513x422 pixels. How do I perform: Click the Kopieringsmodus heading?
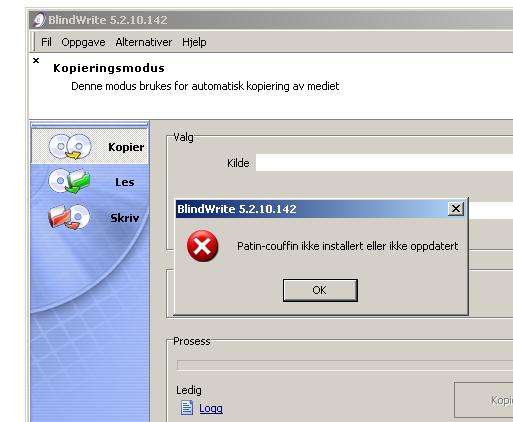pos(109,68)
